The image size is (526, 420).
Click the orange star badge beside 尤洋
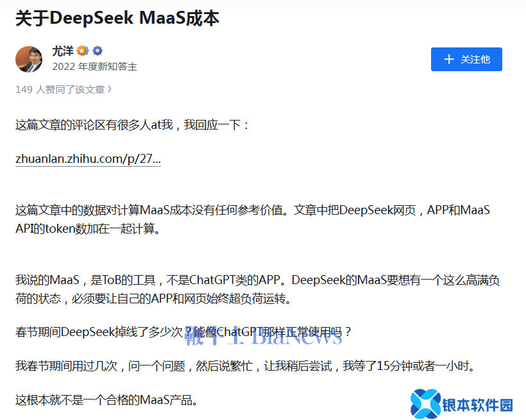[x=83, y=51]
